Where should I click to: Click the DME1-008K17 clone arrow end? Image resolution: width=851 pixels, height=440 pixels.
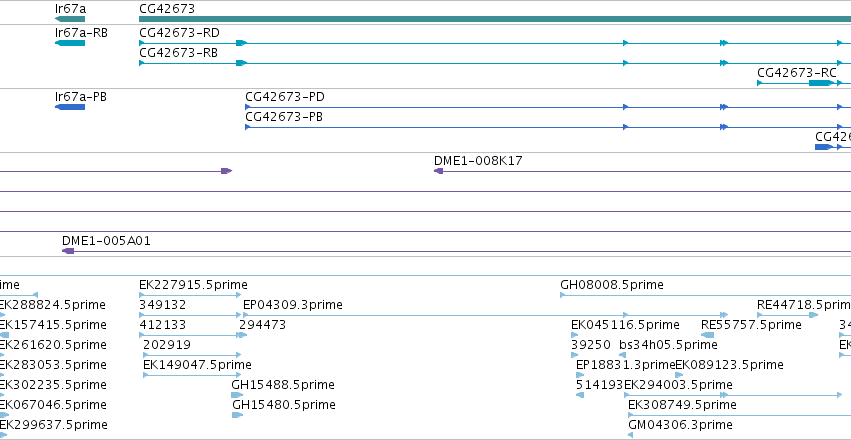click(439, 171)
